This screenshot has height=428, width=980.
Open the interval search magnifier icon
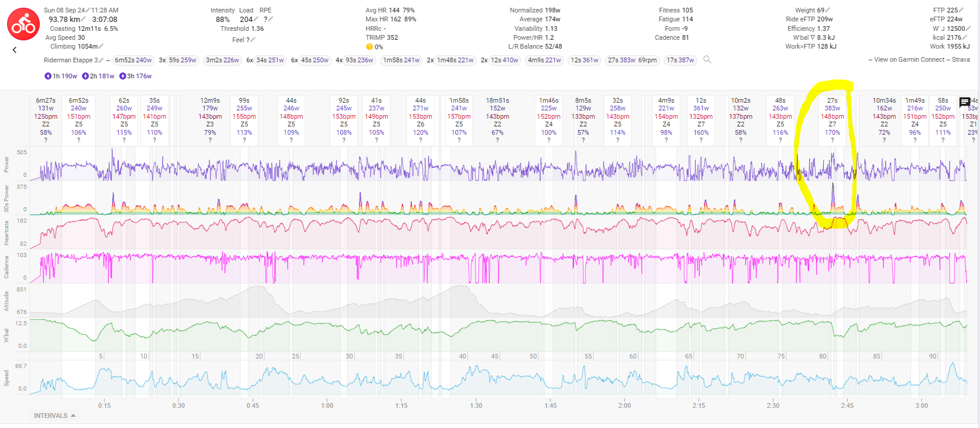[x=707, y=59]
